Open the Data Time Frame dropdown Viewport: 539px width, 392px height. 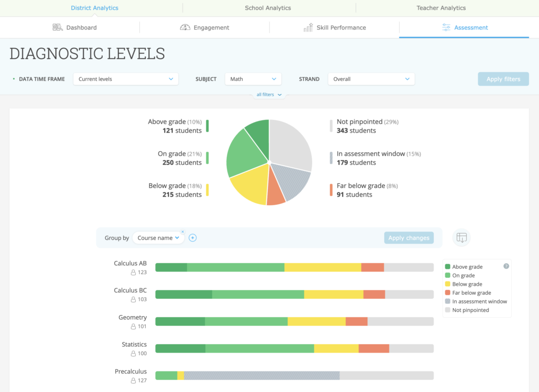coord(125,78)
